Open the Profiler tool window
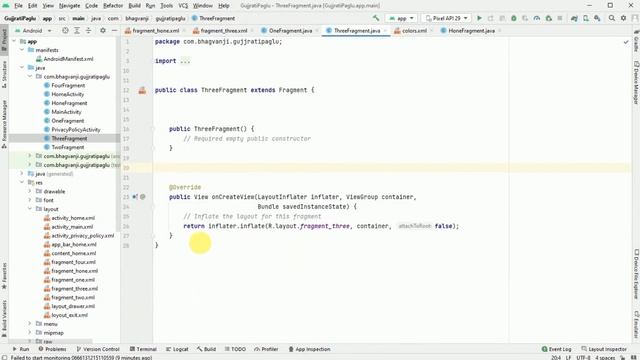Viewport: 640px width, 360px height. 266,349
